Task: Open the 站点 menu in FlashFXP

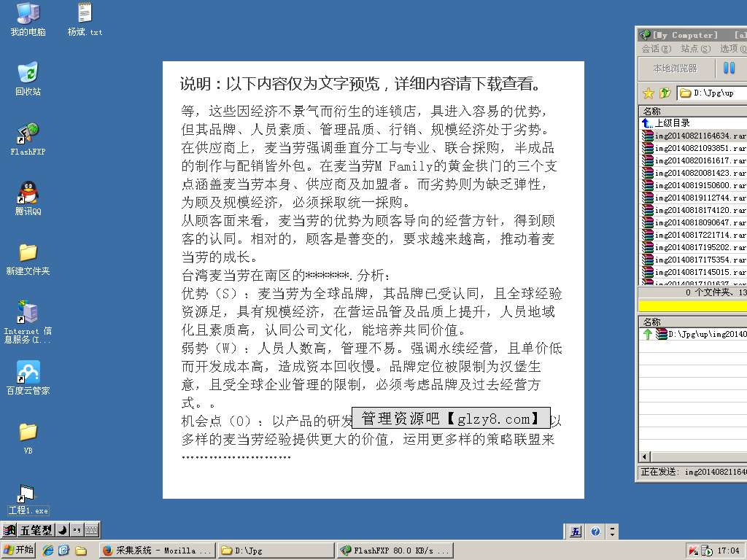Action: (695, 49)
